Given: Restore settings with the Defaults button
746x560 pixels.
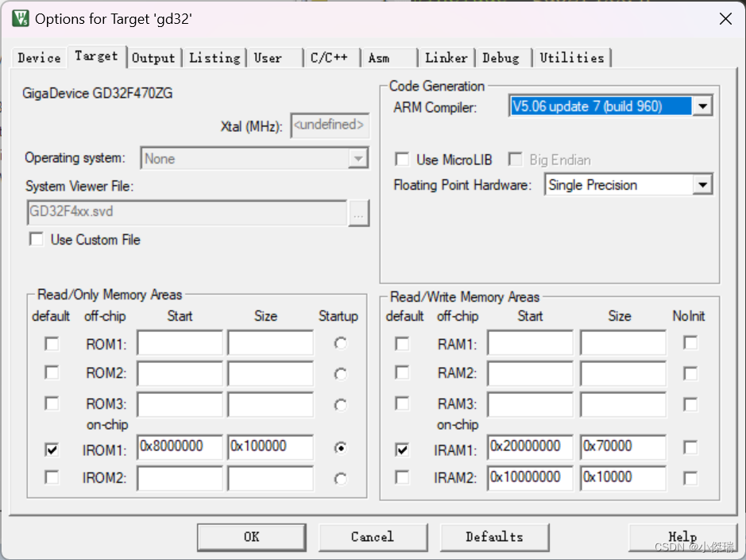Looking at the screenshot, I should [494, 537].
